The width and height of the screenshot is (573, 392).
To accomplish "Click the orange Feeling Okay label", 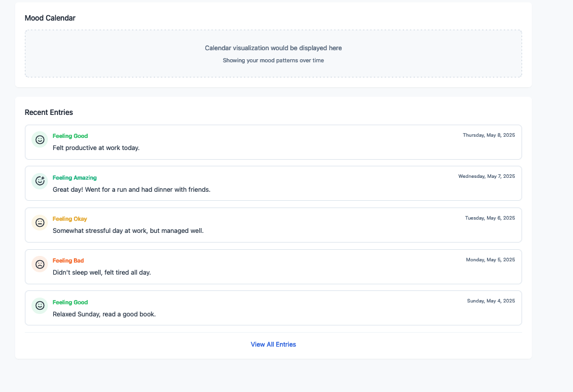I will pyautogui.click(x=70, y=219).
